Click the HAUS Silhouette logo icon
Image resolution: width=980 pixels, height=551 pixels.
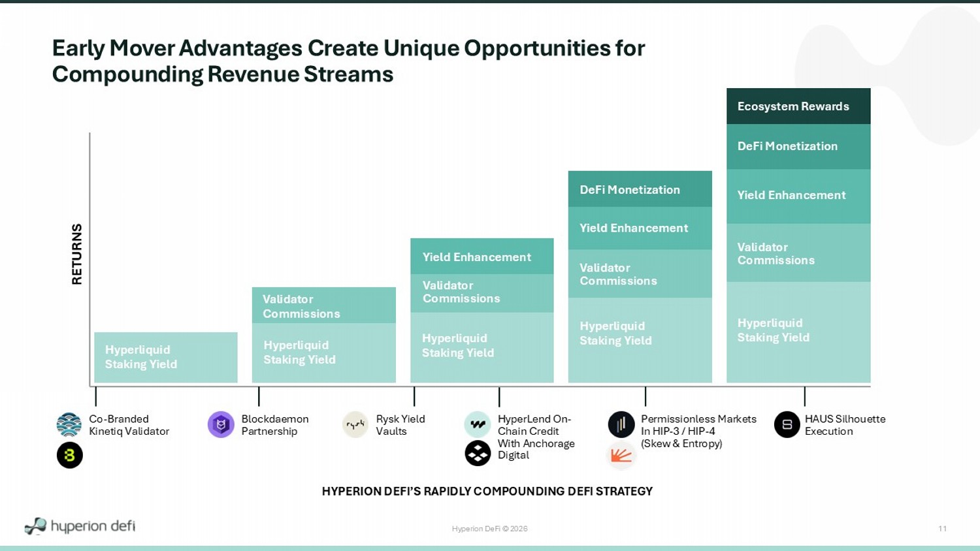pos(787,425)
